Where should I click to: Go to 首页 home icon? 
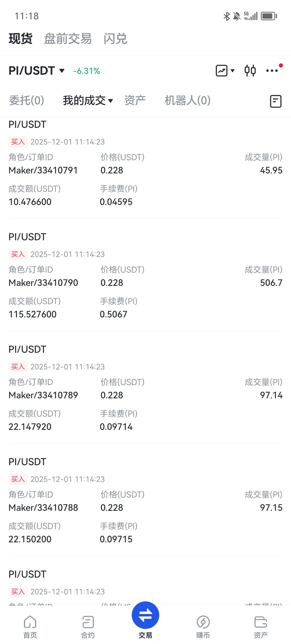point(30,627)
